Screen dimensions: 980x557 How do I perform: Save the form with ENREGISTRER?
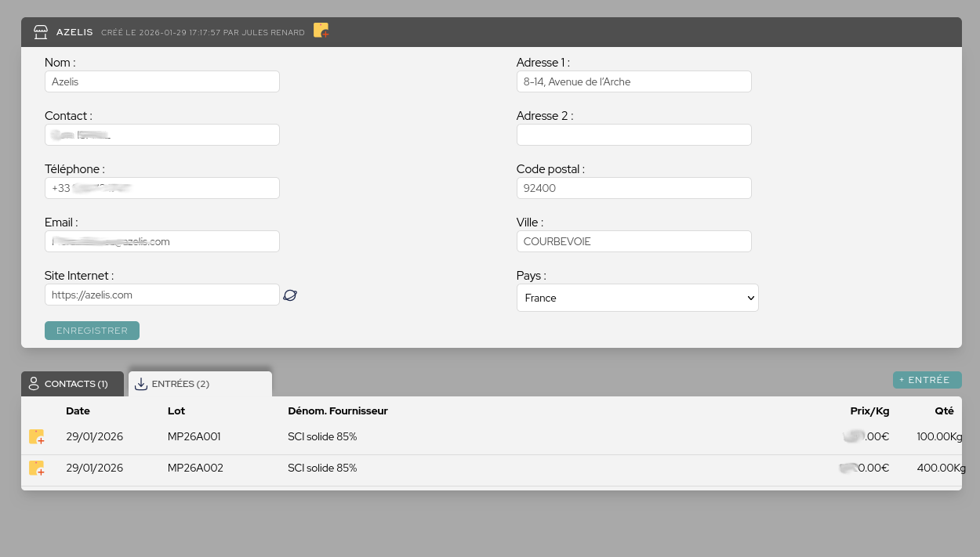(92, 331)
